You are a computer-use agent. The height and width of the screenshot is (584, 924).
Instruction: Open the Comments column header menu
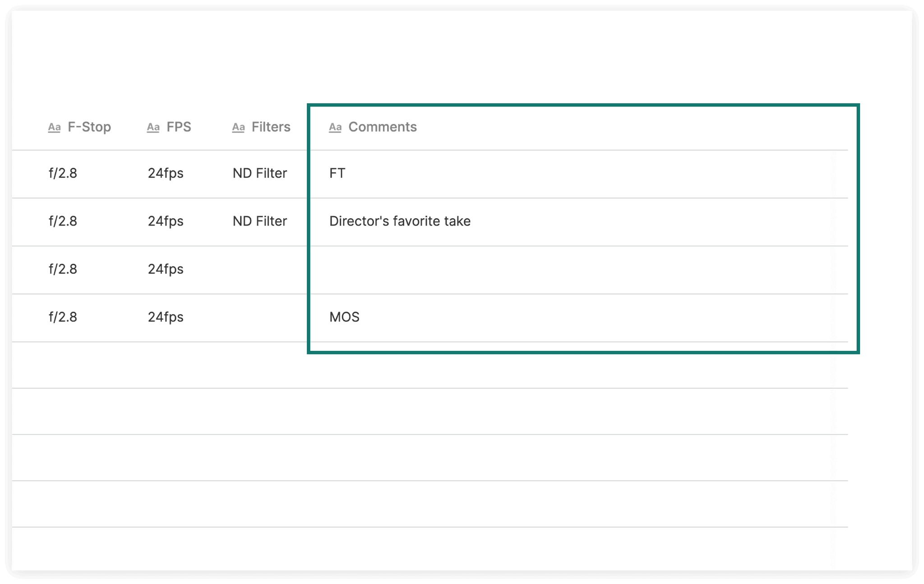point(382,127)
